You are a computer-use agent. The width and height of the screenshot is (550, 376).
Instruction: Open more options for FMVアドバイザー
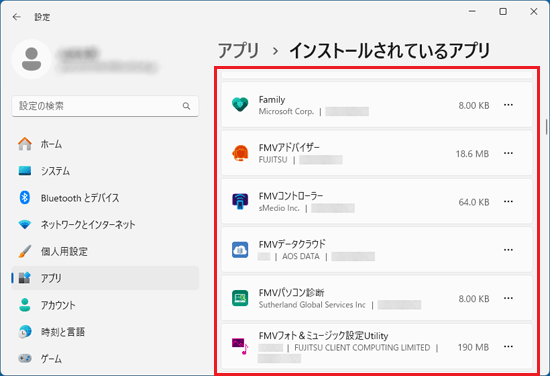pyautogui.click(x=508, y=153)
